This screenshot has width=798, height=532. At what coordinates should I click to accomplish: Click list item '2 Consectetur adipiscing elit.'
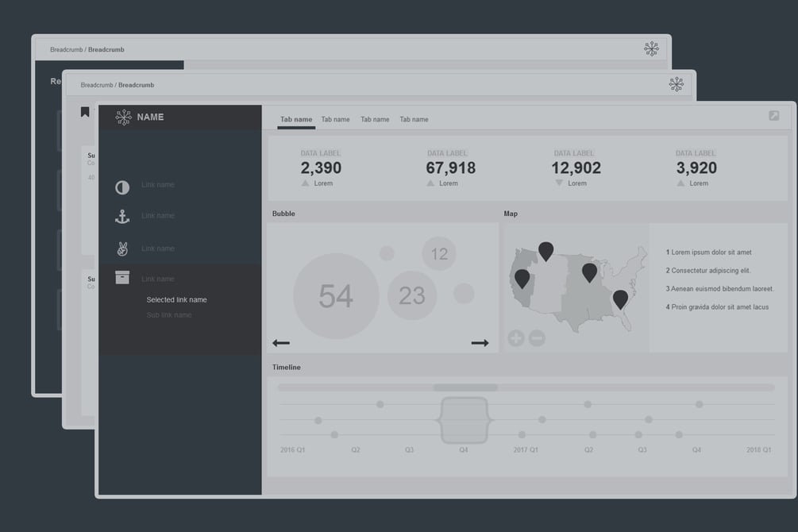point(708,271)
